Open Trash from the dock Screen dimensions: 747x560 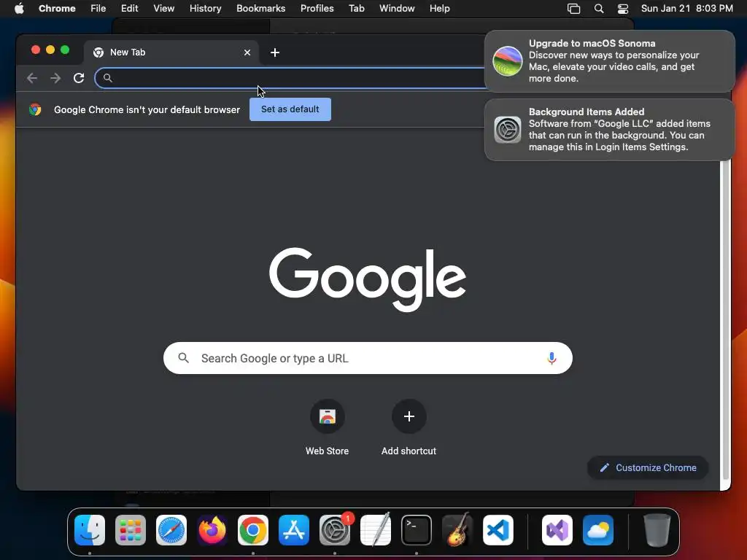pyautogui.click(x=657, y=530)
